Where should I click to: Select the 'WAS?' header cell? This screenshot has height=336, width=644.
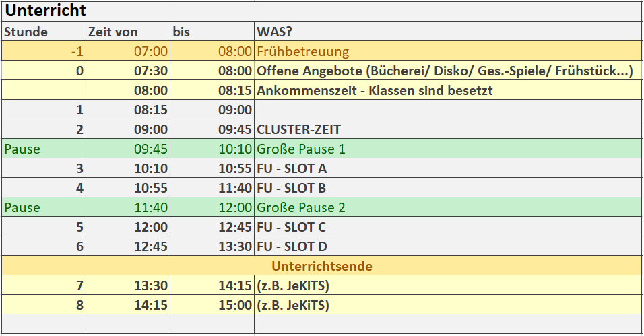(x=447, y=32)
